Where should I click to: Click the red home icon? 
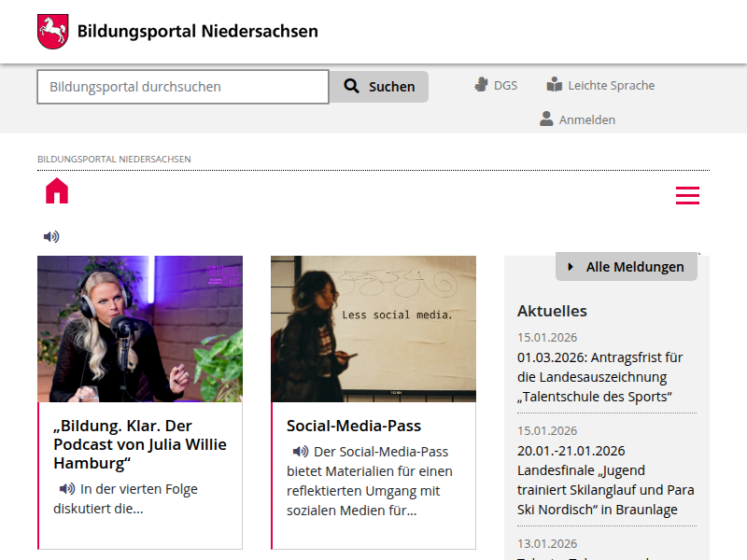pos(57,191)
